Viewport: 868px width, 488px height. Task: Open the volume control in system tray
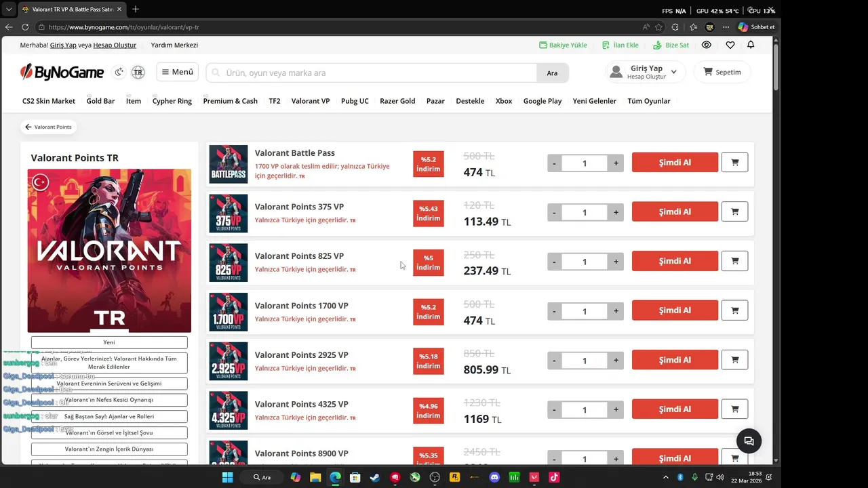(719, 477)
